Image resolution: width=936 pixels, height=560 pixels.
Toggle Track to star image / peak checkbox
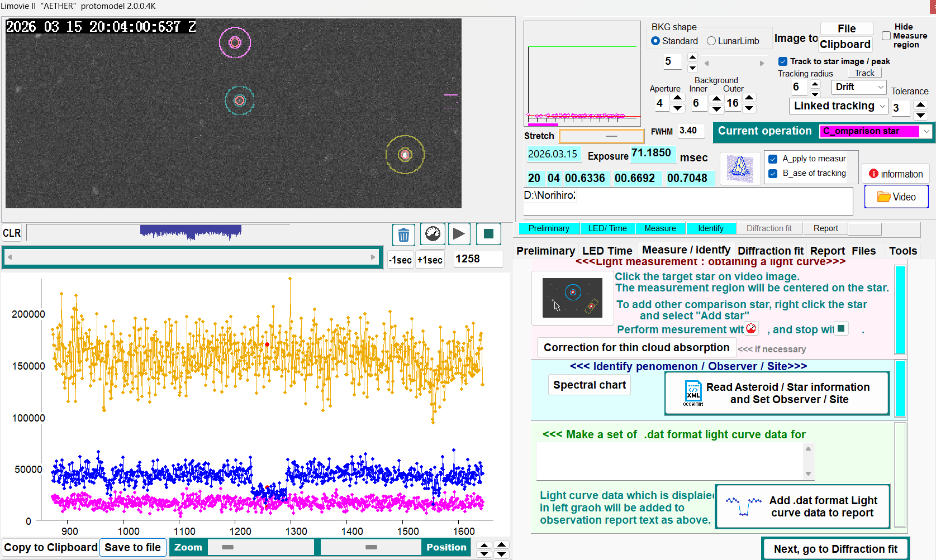pyautogui.click(x=783, y=61)
